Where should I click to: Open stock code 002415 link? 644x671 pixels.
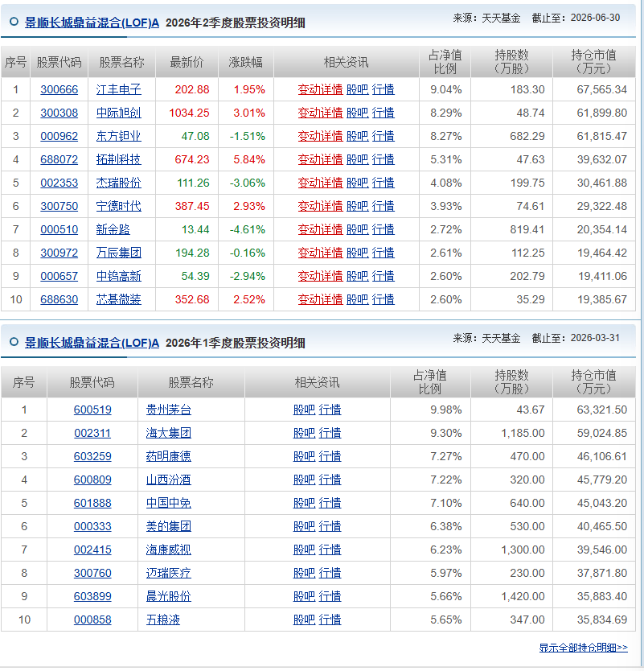tap(92, 550)
